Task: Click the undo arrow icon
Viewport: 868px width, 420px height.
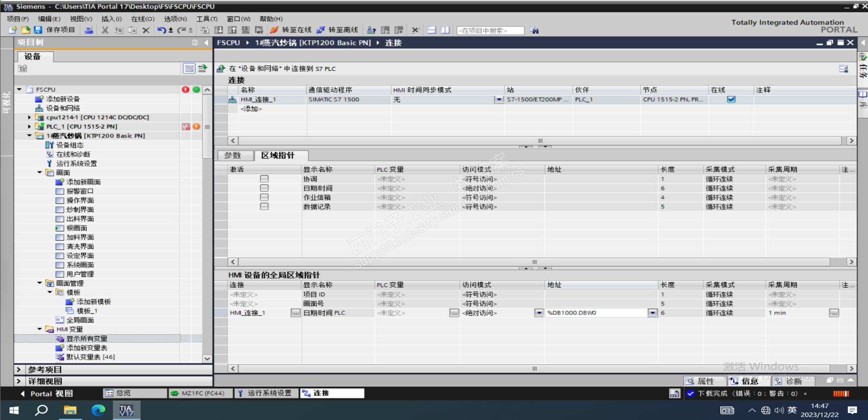Action: [x=162, y=30]
